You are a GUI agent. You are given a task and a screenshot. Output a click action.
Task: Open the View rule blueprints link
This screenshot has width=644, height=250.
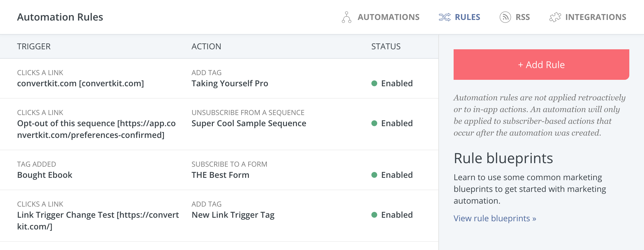[x=495, y=218]
